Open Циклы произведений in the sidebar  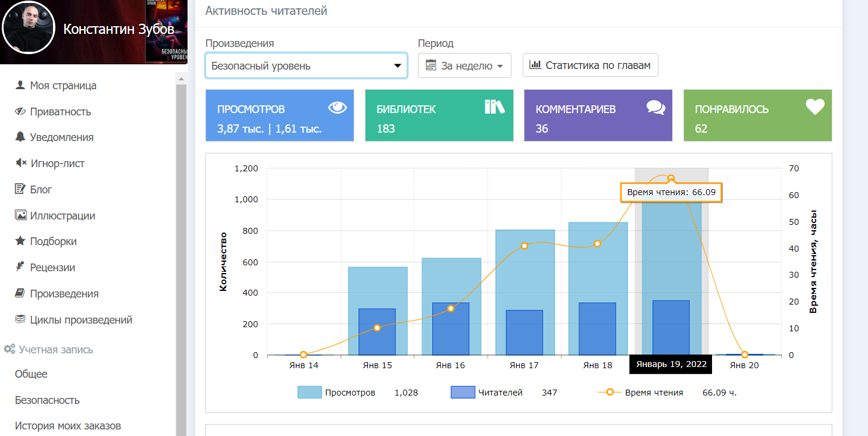pyautogui.click(x=81, y=319)
